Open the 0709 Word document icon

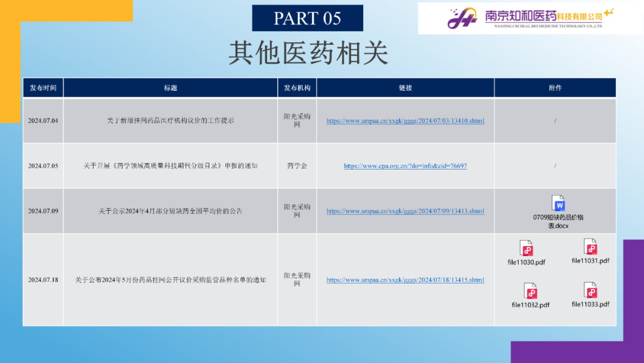[x=558, y=204]
